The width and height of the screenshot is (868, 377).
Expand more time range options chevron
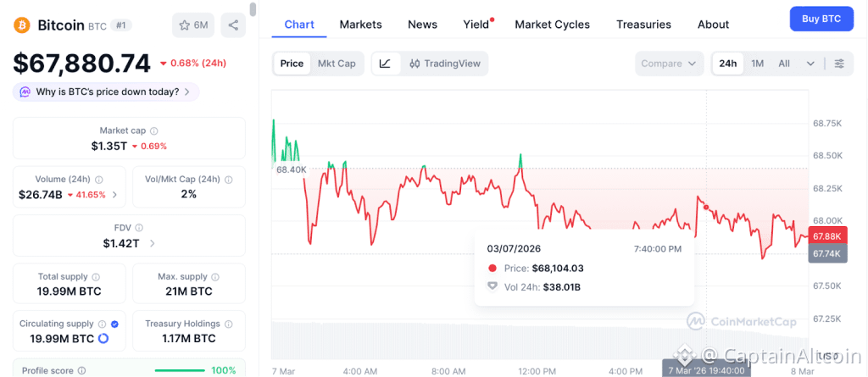click(x=810, y=64)
